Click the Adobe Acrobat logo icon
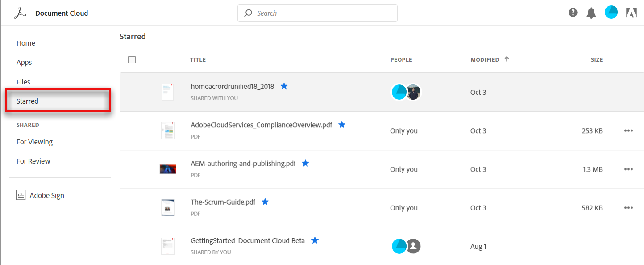This screenshot has height=265, width=644. tap(21, 13)
